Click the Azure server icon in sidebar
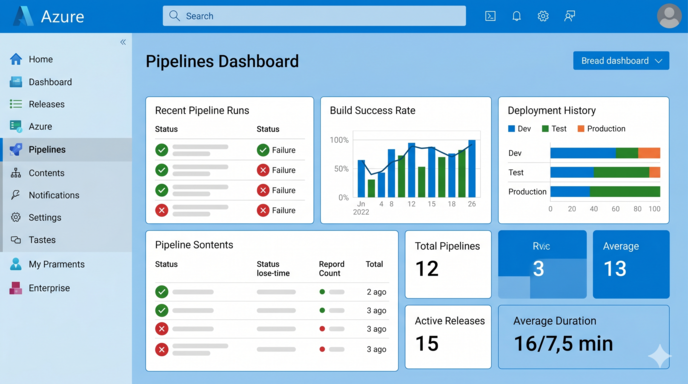 pyautogui.click(x=16, y=126)
